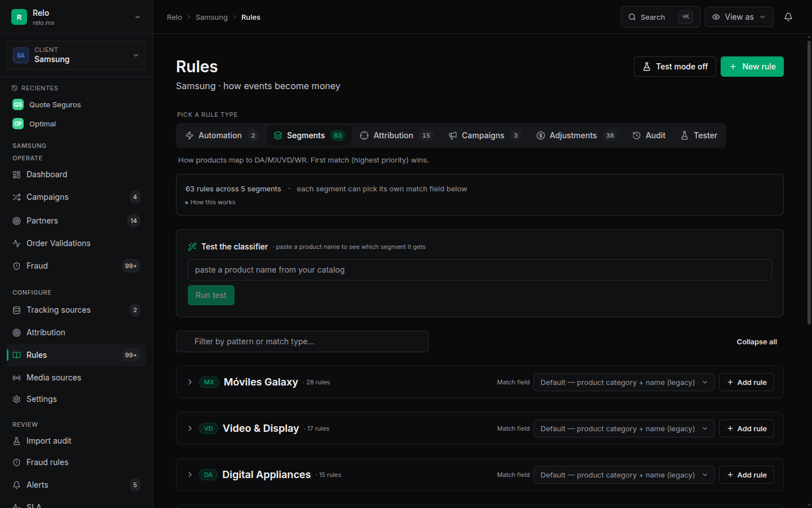Open Tracking sources in sidebar

pos(76,310)
